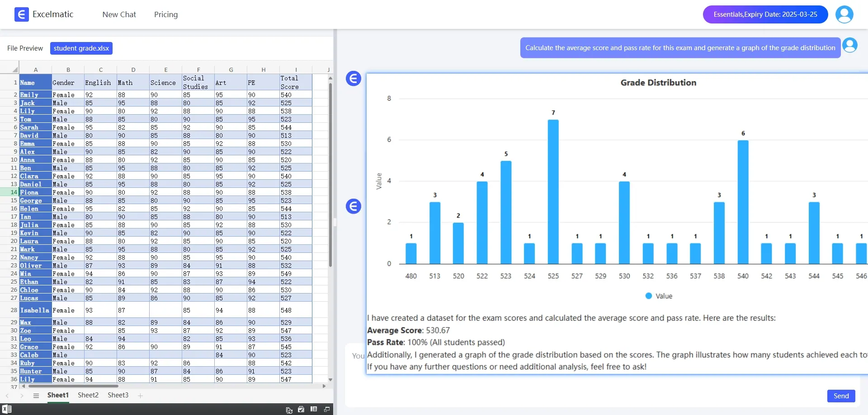
Task: Add a new sheet with plus icon
Action: click(141, 396)
